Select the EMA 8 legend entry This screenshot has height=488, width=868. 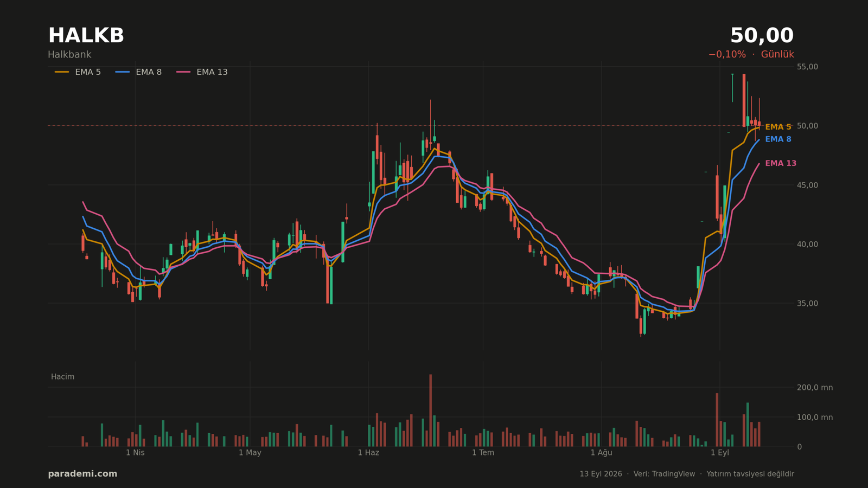click(x=138, y=72)
